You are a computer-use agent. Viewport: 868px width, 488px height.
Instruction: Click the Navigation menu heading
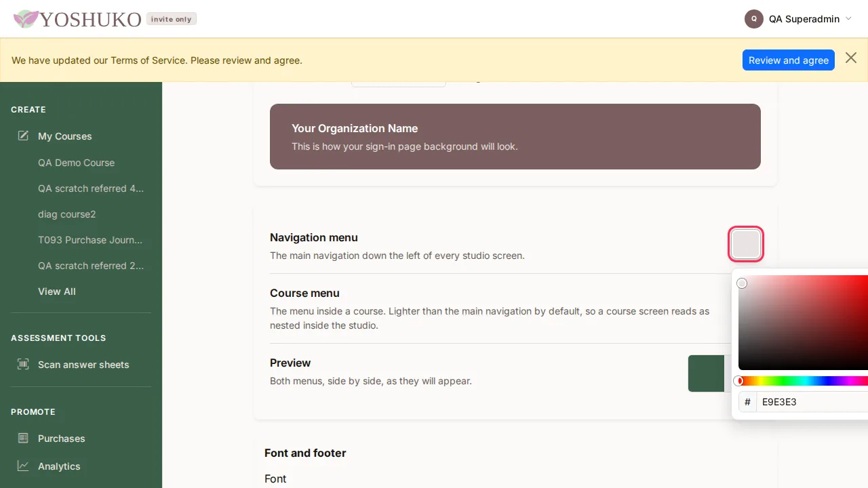point(314,237)
